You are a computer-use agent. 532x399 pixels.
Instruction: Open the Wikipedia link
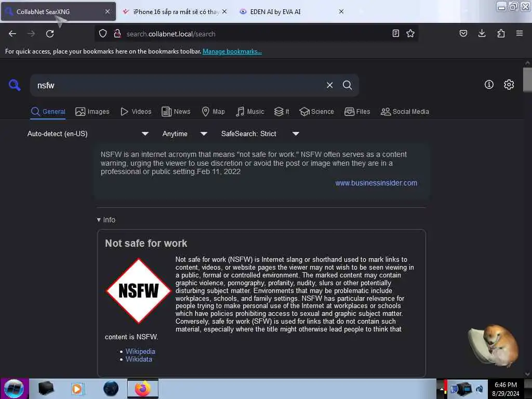coord(140,352)
